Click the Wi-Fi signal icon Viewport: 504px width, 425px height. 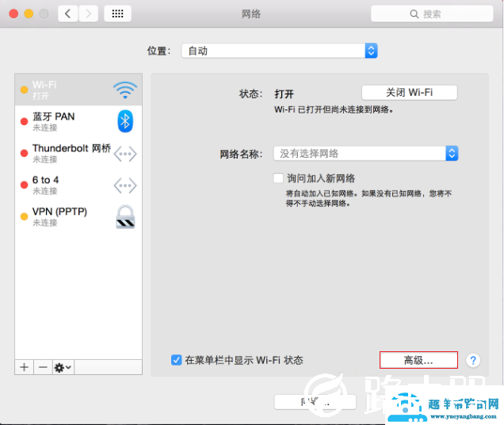[x=125, y=90]
